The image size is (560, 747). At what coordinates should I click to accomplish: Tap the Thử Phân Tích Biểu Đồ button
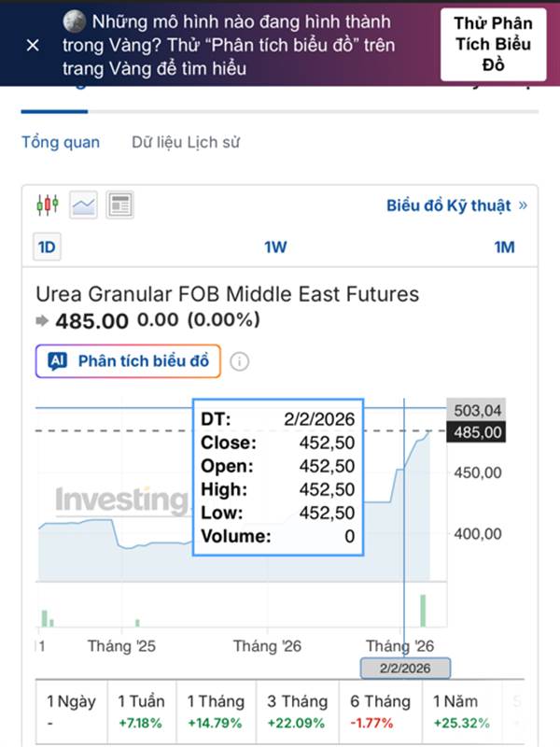(492, 44)
